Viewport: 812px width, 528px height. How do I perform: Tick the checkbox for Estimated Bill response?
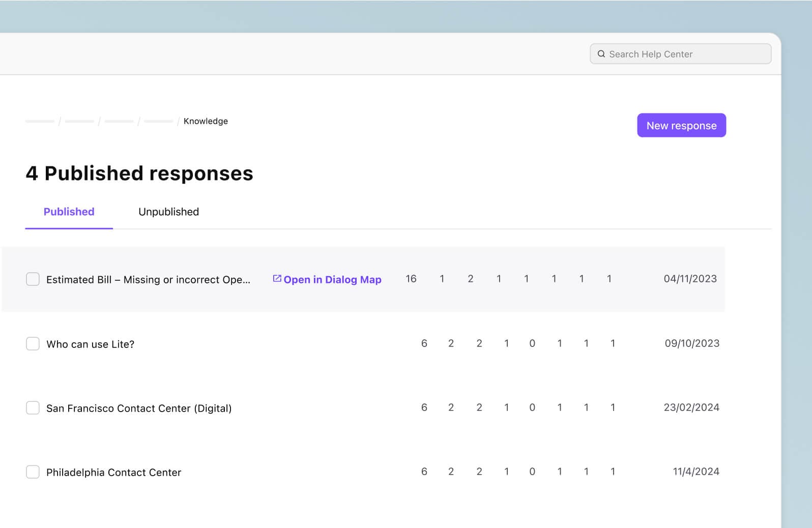click(x=33, y=279)
